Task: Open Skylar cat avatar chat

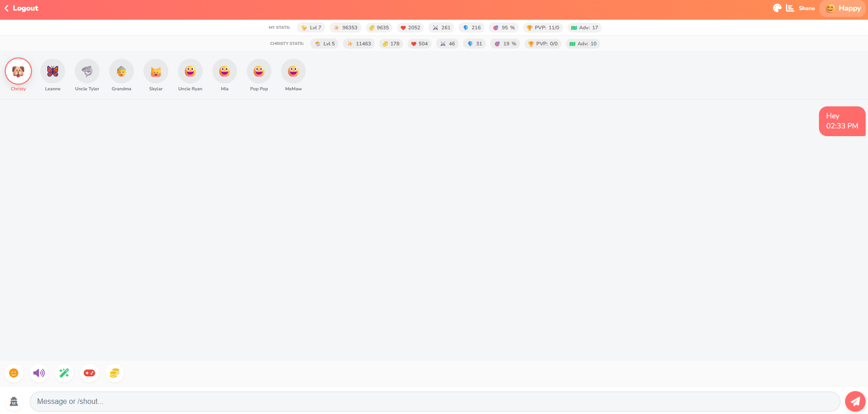Action: pyautogui.click(x=156, y=71)
